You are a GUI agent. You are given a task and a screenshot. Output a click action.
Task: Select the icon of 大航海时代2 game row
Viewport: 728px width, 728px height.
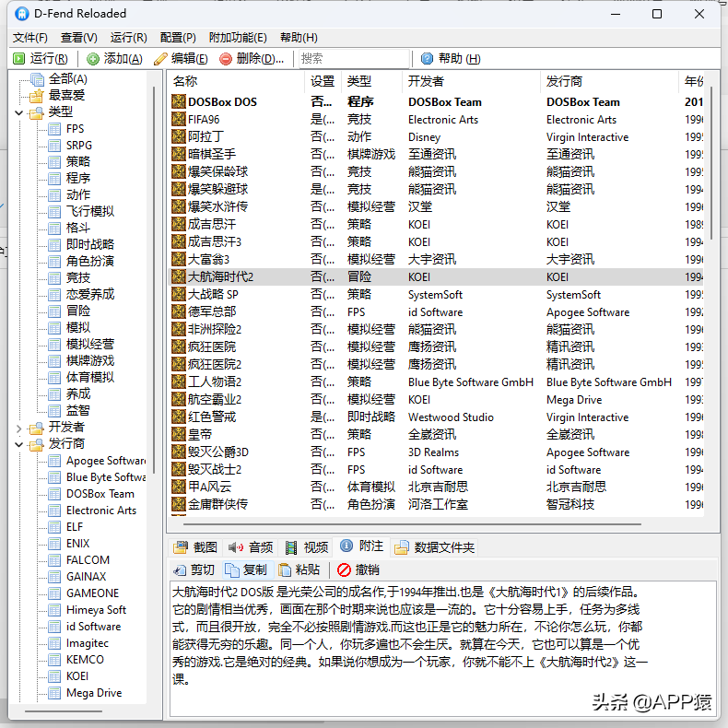click(179, 276)
